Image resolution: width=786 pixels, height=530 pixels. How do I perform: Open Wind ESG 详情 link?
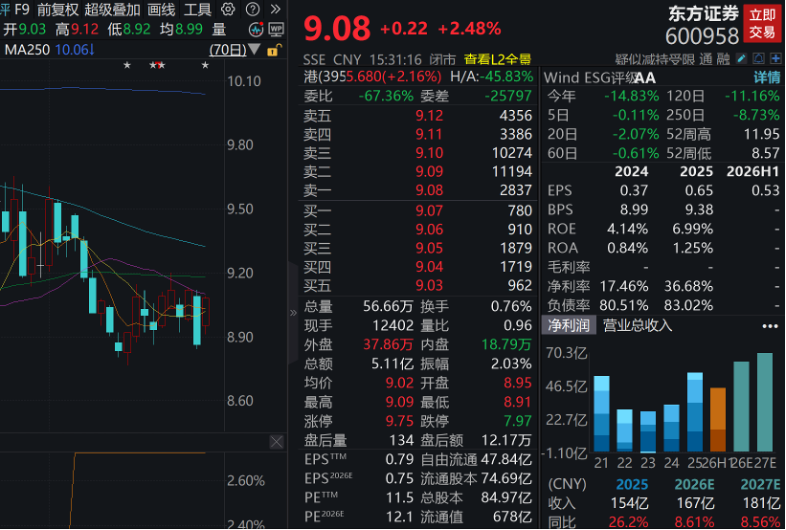click(x=767, y=77)
